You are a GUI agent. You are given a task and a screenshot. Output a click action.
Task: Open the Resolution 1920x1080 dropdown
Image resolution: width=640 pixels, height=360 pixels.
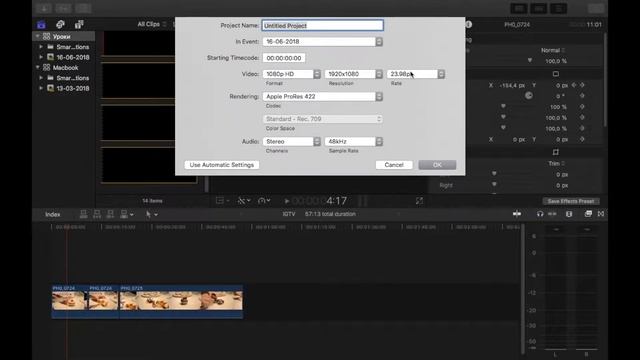point(353,74)
